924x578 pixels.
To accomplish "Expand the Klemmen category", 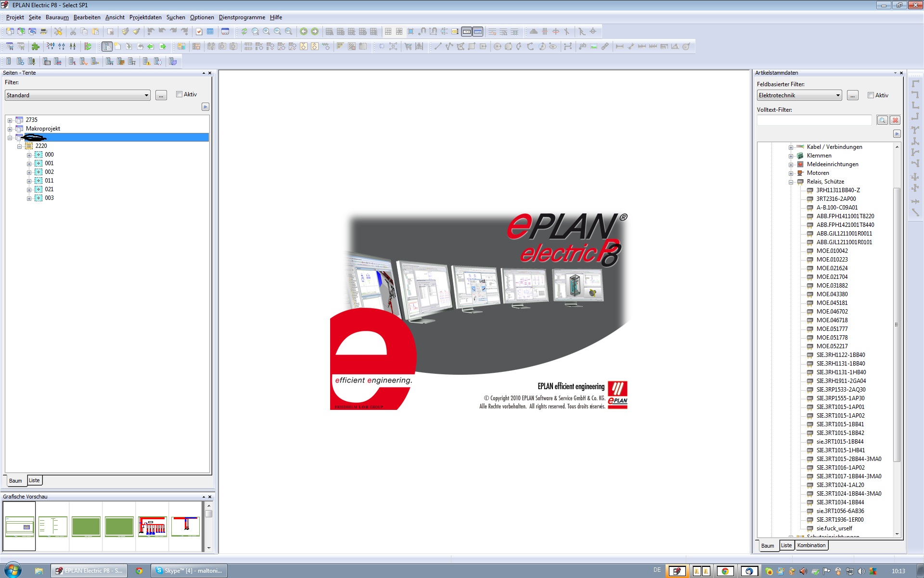I will (791, 156).
